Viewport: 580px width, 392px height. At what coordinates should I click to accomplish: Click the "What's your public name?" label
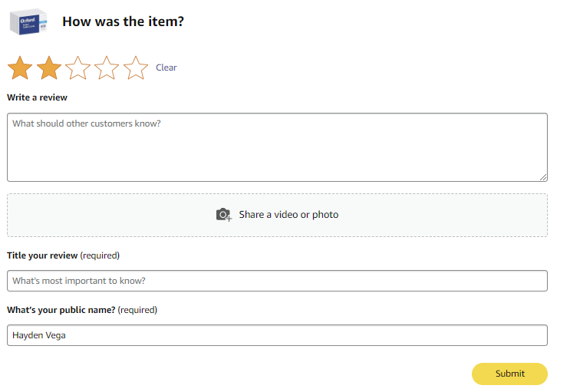pos(61,310)
